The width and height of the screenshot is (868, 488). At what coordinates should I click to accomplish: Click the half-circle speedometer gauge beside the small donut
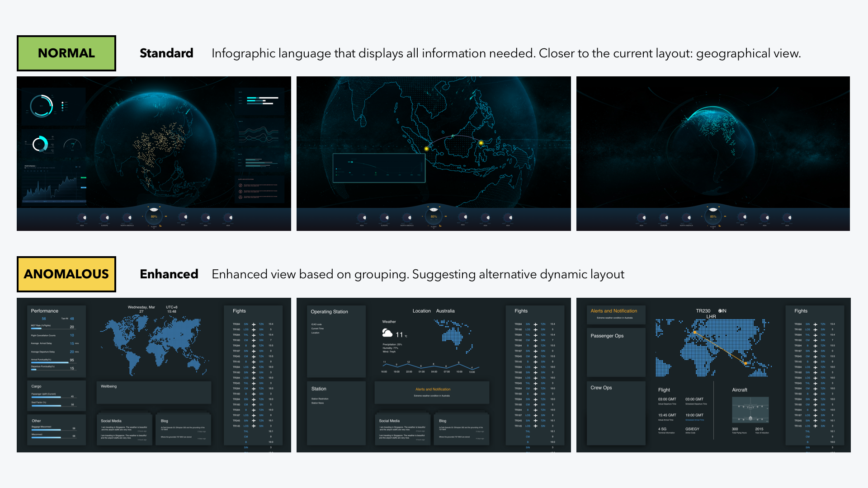coord(72,145)
